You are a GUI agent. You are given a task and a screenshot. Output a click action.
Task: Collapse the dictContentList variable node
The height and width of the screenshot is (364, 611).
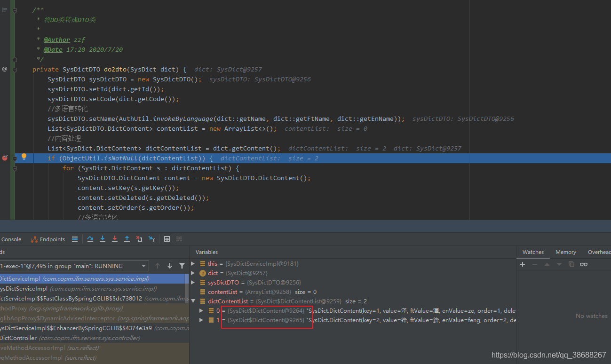(193, 301)
